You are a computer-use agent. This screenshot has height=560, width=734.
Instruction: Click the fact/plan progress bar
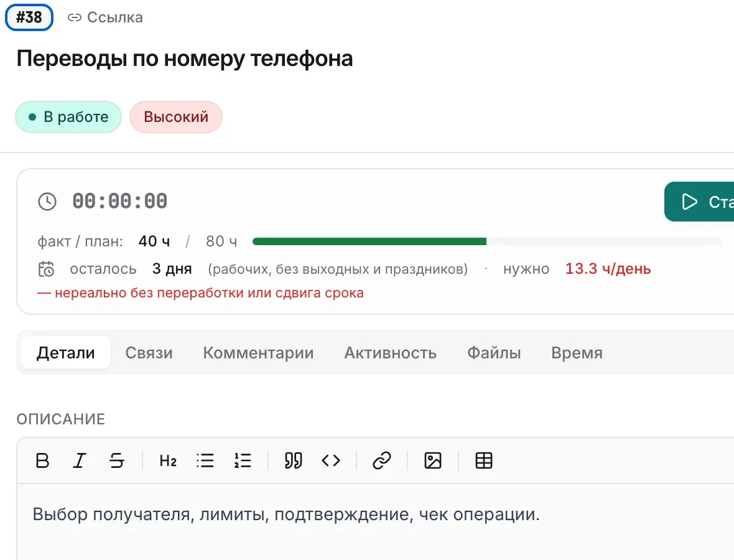[487, 241]
